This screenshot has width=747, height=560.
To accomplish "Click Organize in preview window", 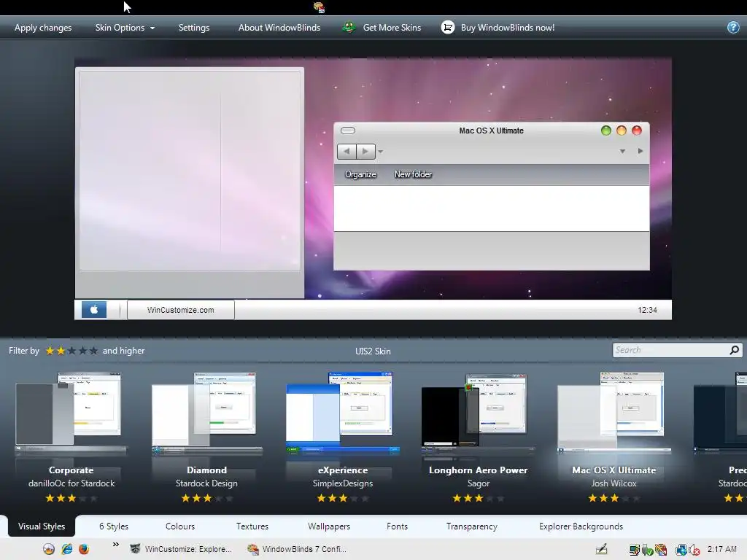I will (x=360, y=174).
